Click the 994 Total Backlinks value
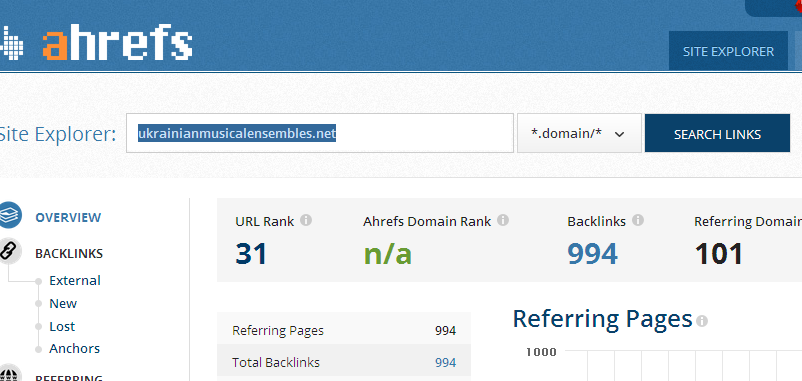This screenshot has width=802, height=381. tap(445, 363)
